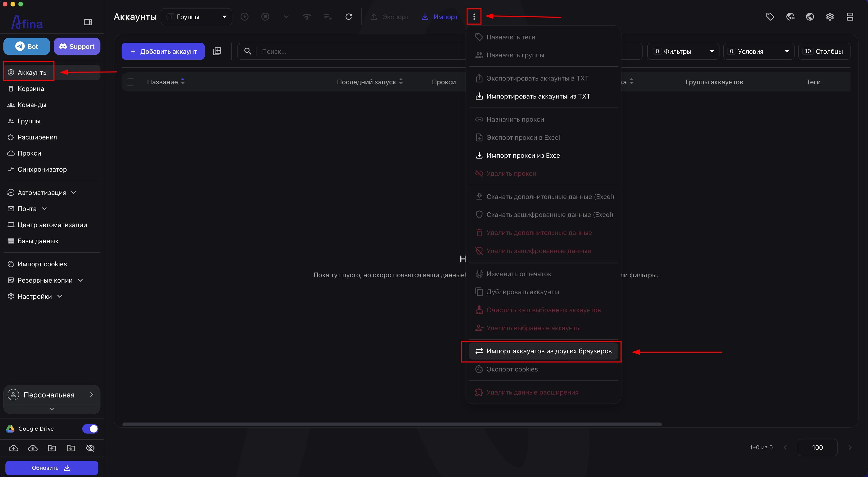
Task: Click the folder download icon
Action: pyautogui.click(x=71, y=448)
